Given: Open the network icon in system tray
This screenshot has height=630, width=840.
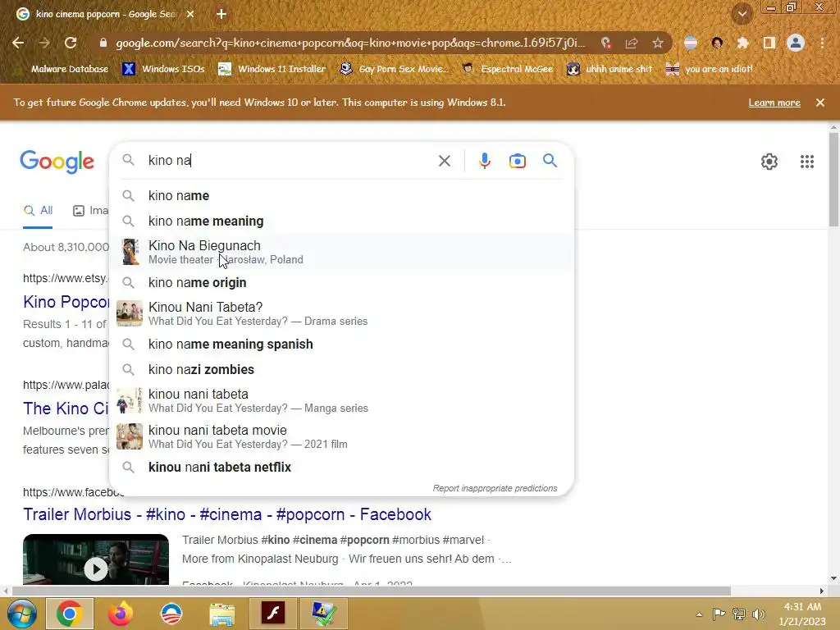Looking at the screenshot, I should [x=739, y=614].
